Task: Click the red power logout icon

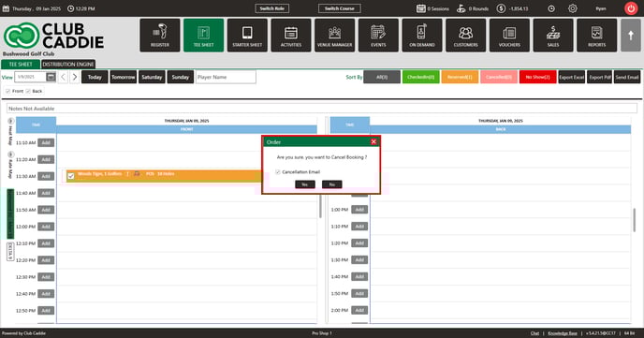Action: [631, 8]
